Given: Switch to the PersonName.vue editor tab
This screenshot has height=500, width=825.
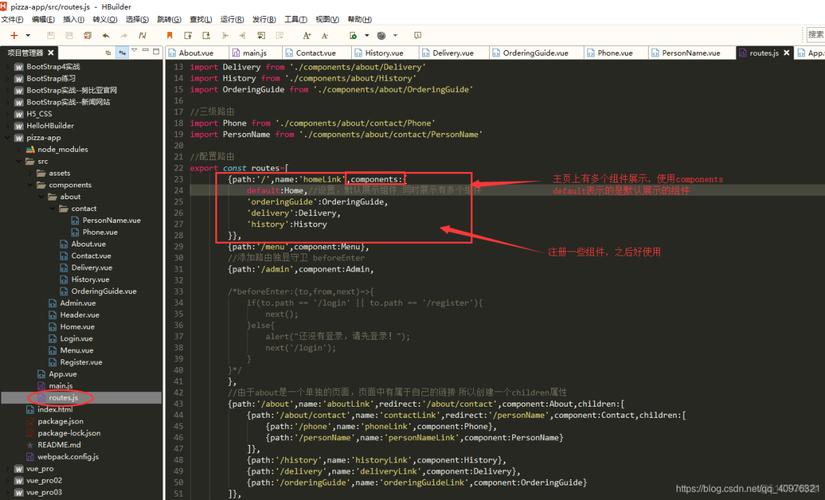Looking at the screenshot, I should coord(691,53).
